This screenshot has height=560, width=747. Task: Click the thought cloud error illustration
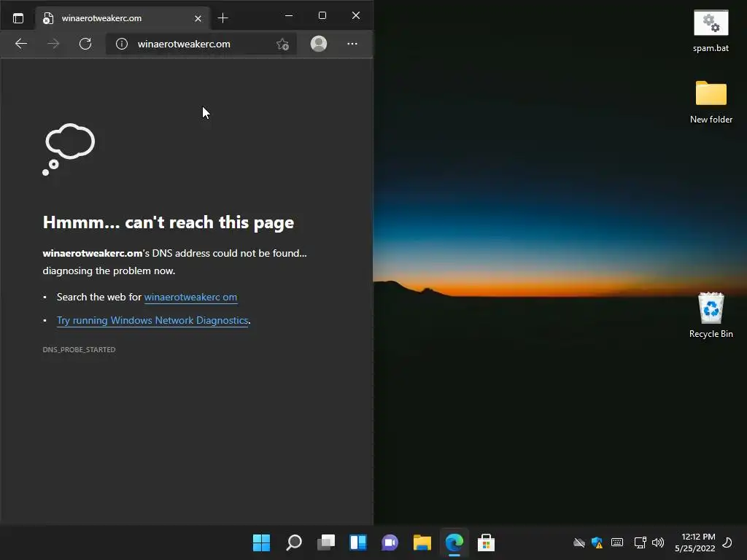69,149
